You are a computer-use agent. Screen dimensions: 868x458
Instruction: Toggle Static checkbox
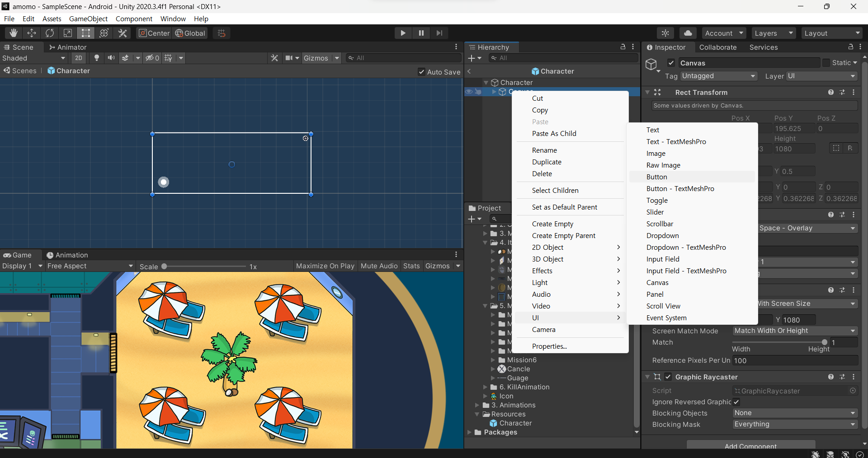coord(826,63)
